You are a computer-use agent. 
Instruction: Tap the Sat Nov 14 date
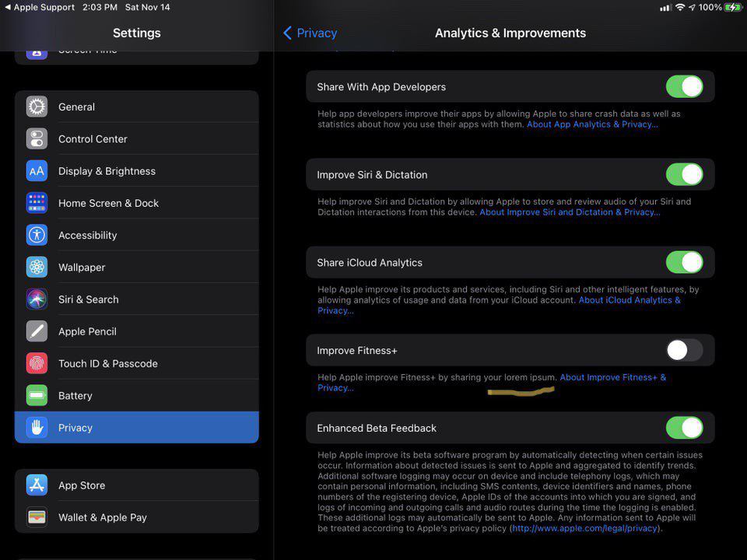tap(147, 7)
